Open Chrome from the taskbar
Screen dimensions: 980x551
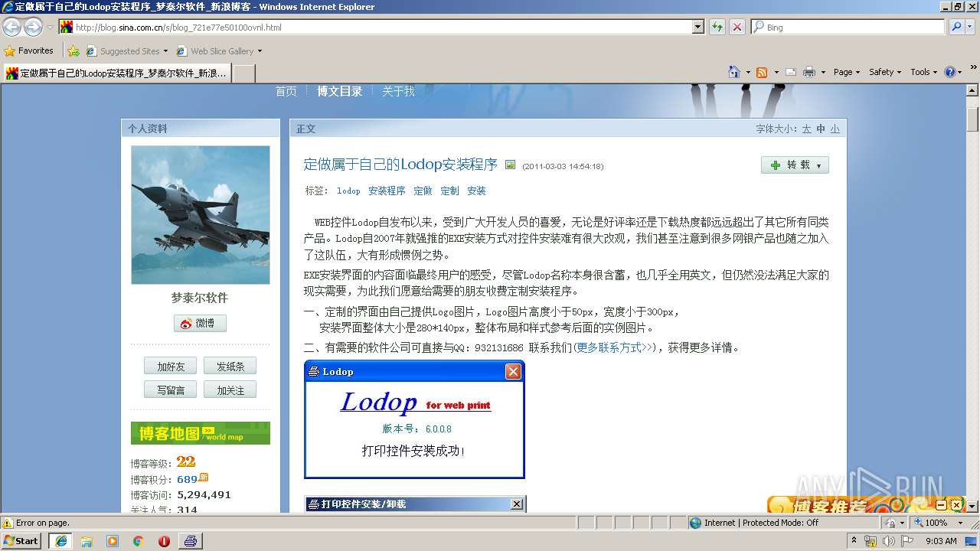pos(139,541)
